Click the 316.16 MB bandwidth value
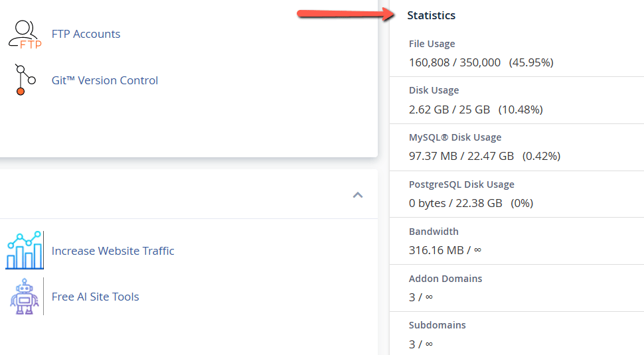The height and width of the screenshot is (355, 644). point(438,250)
